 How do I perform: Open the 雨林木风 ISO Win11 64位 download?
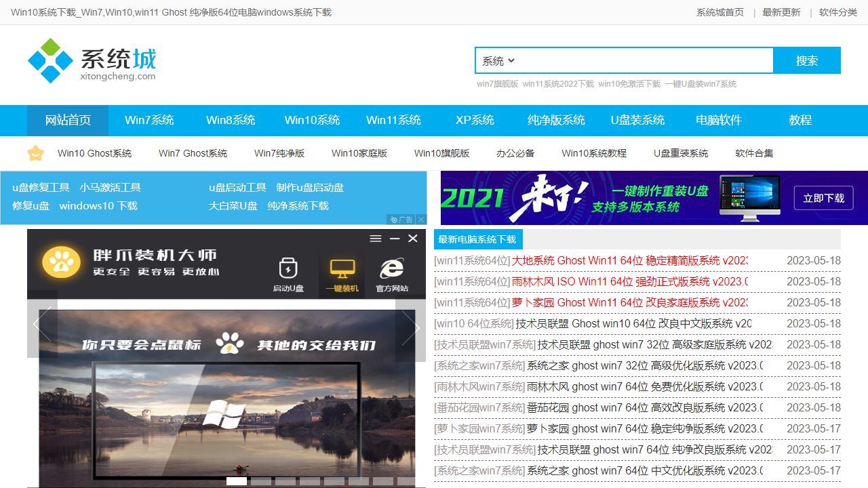[x=629, y=281]
